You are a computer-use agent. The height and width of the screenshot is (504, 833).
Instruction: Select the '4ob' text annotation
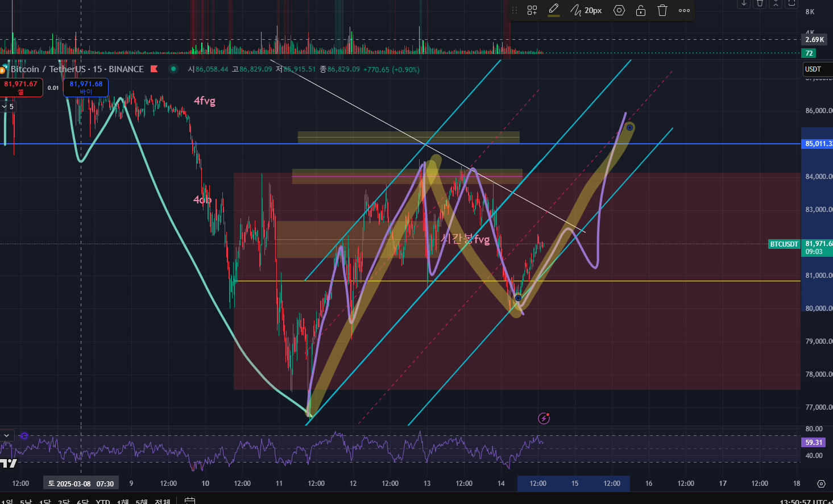pos(202,199)
